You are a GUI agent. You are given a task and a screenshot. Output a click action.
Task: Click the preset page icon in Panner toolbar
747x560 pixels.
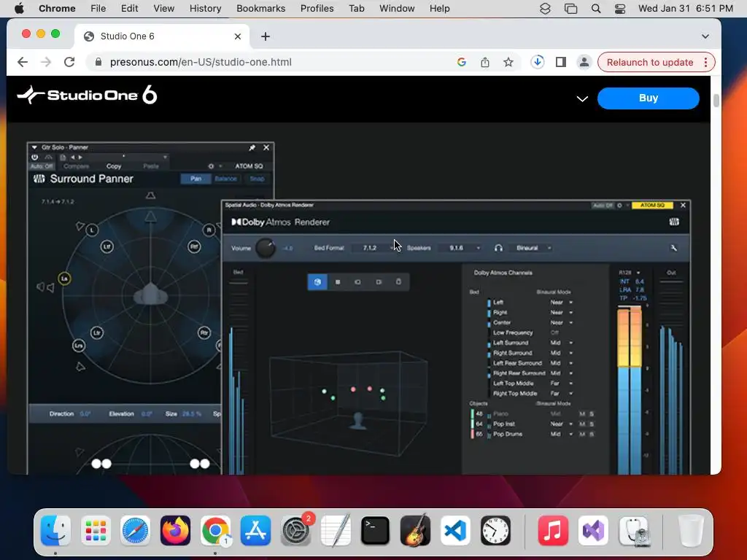63,157
